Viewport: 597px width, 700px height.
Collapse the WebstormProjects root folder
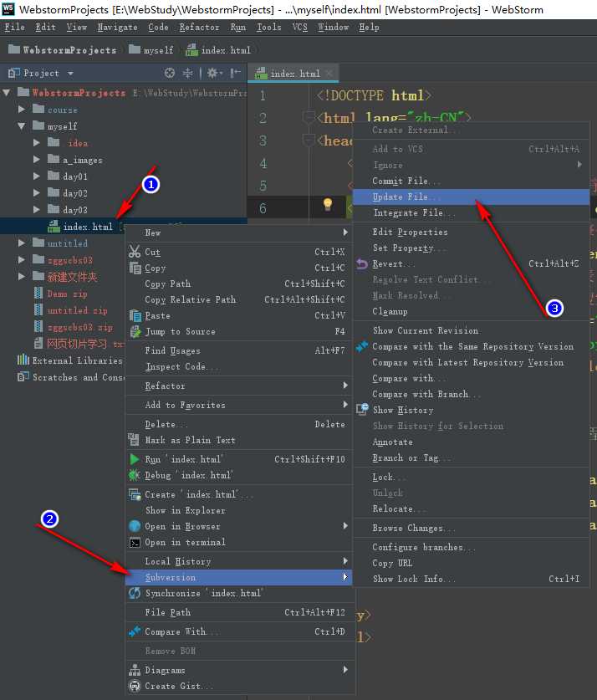(x=7, y=92)
